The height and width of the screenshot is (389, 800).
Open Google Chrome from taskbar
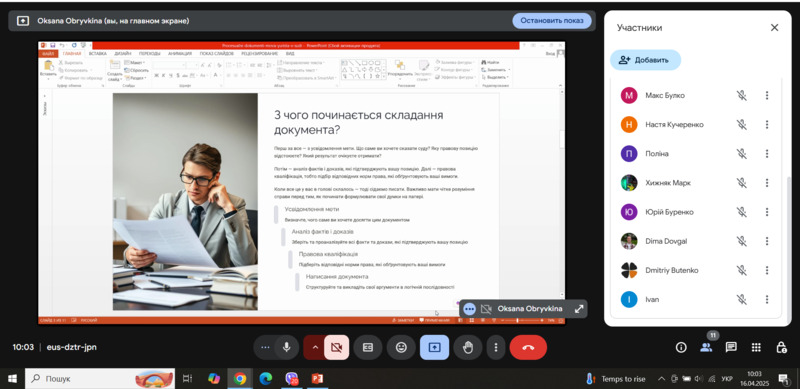point(240,378)
